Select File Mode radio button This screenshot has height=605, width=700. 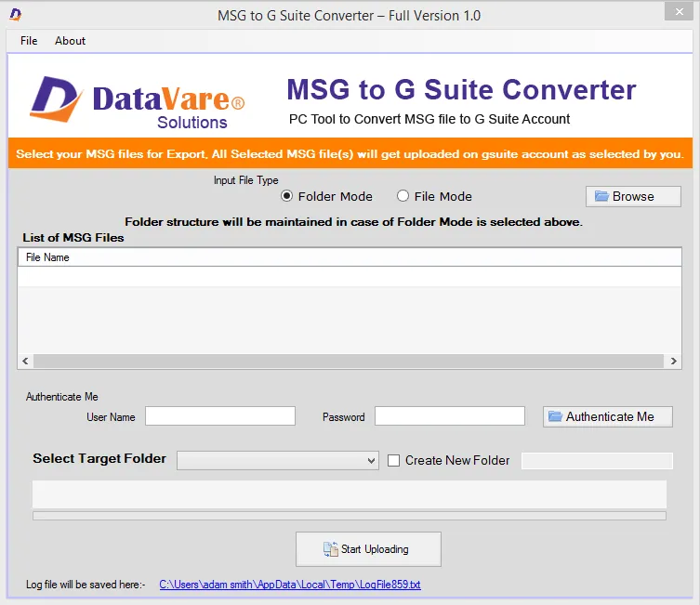click(403, 196)
